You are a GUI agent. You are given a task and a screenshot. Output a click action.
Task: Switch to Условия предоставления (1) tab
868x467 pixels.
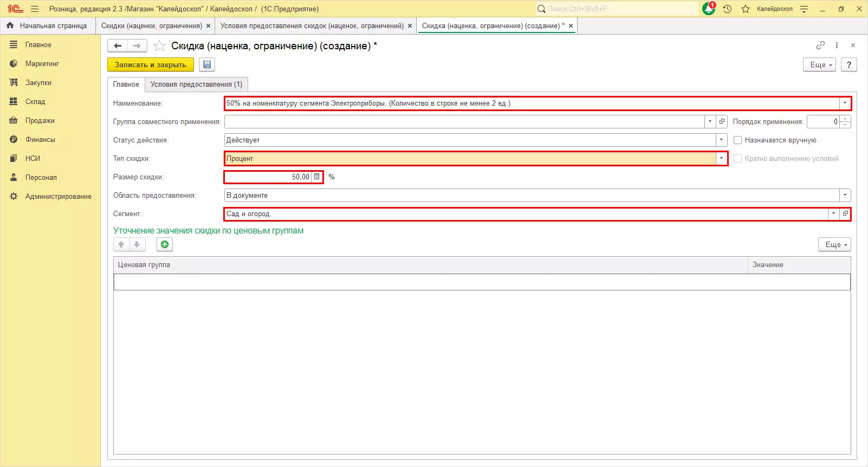[197, 84]
